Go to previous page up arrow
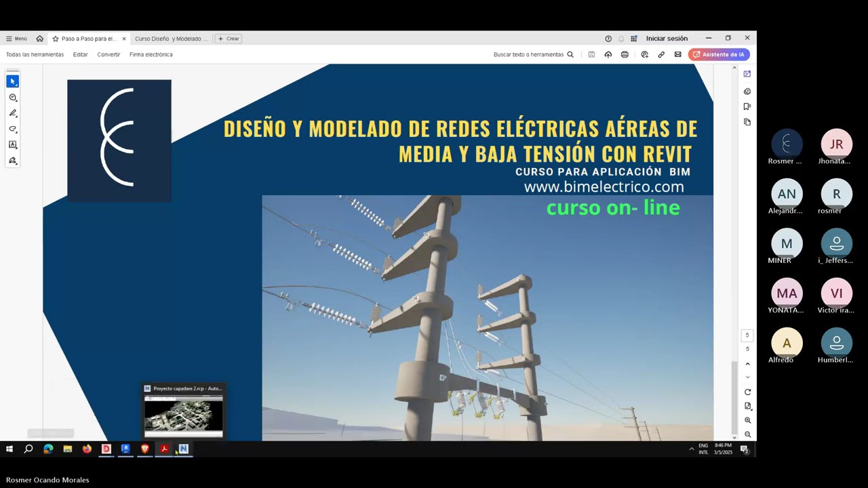 [x=748, y=364]
